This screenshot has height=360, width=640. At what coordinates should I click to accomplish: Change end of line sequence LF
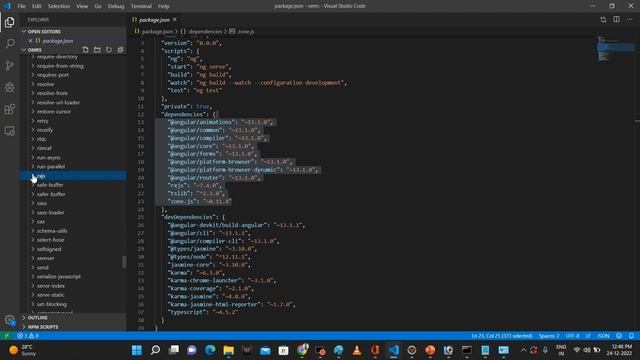pos(588,336)
